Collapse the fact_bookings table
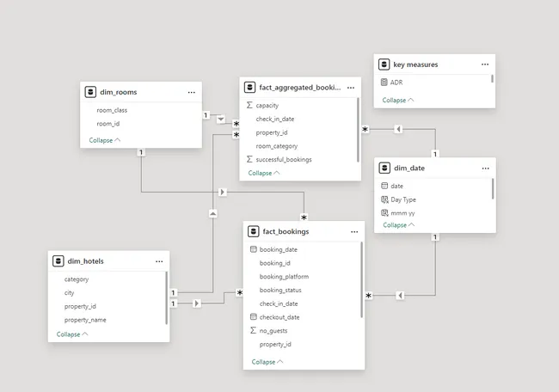This screenshot has width=559, height=392. click(x=267, y=362)
